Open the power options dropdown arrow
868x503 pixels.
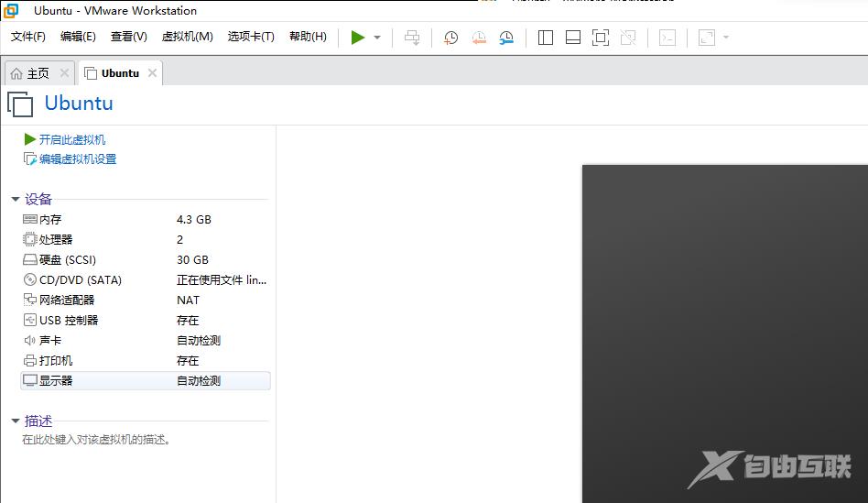pyautogui.click(x=377, y=38)
